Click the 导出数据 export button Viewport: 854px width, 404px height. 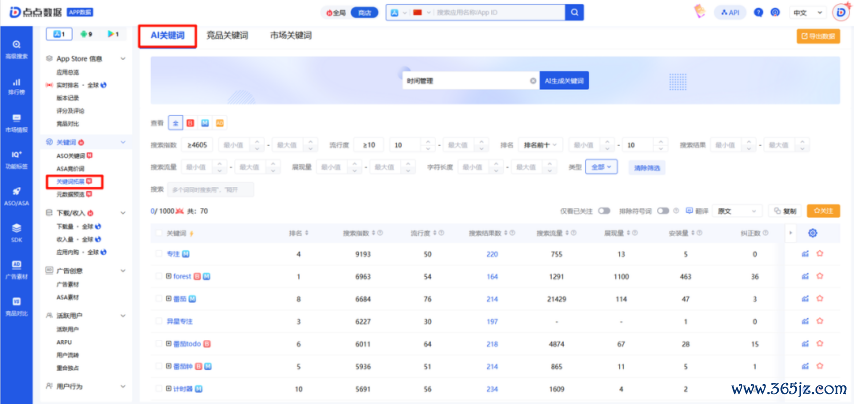point(818,36)
